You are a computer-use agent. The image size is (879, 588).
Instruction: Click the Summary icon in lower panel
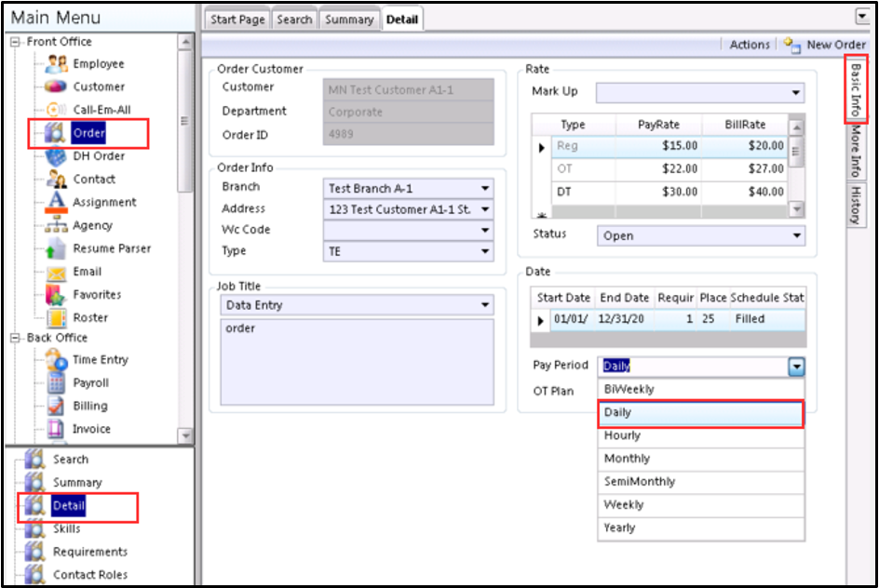(34, 482)
